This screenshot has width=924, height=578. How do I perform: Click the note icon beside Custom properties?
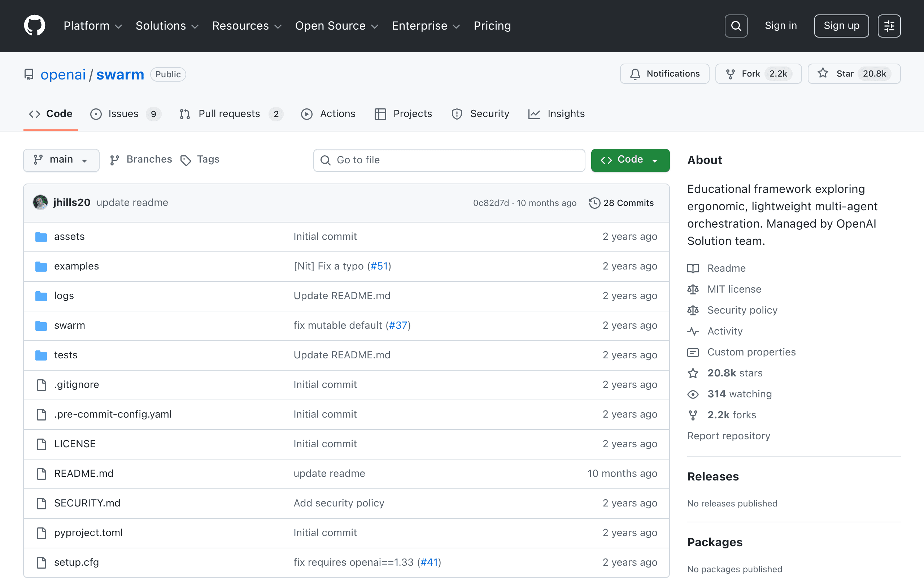pyautogui.click(x=693, y=353)
